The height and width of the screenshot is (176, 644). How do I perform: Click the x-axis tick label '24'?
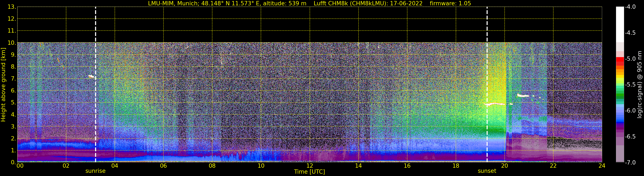(x=602, y=166)
